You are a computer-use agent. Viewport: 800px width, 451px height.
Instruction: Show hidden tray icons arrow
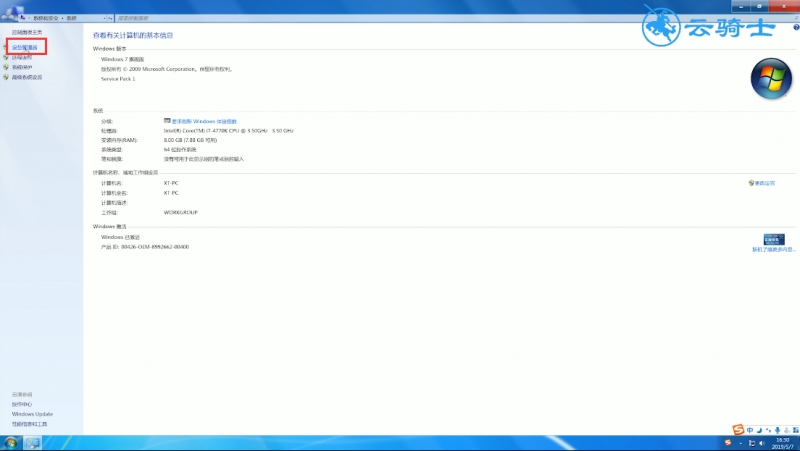tap(740, 443)
